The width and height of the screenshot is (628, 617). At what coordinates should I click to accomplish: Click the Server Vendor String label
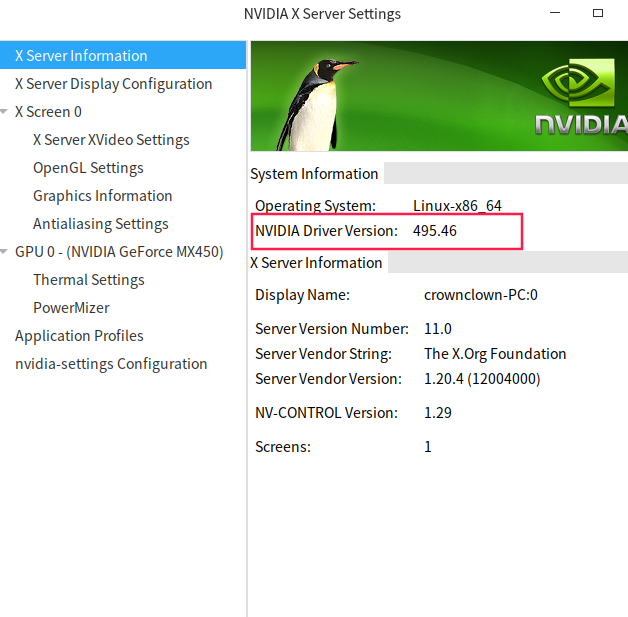click(323, 354)
